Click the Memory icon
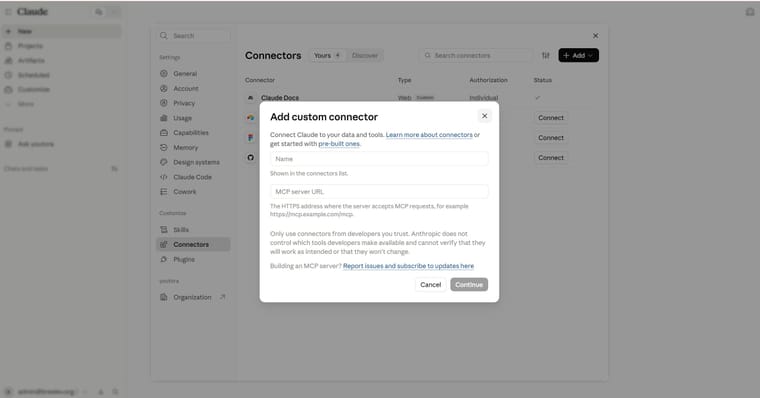Viewport: 760px width, 398px height. 164,148
